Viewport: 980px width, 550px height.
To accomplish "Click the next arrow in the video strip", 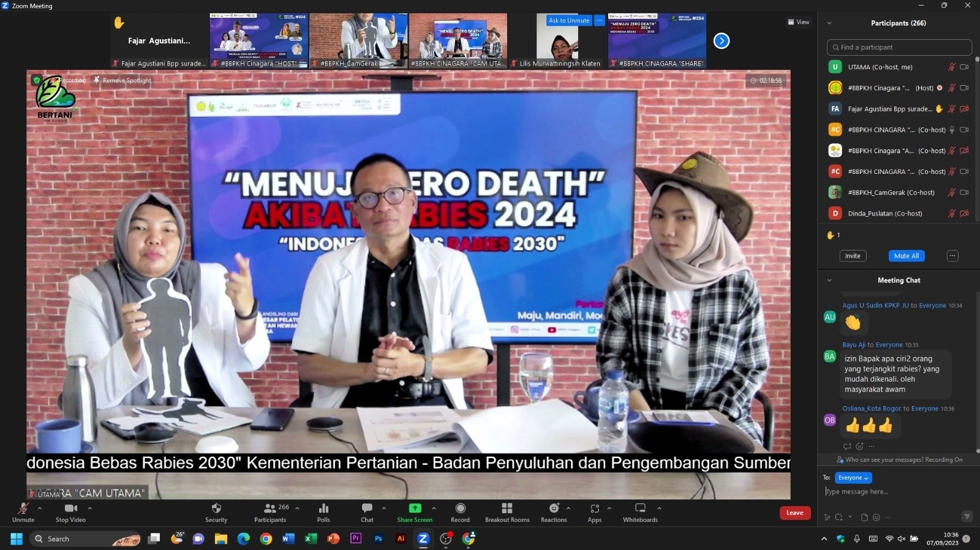I will pos(722,41).
